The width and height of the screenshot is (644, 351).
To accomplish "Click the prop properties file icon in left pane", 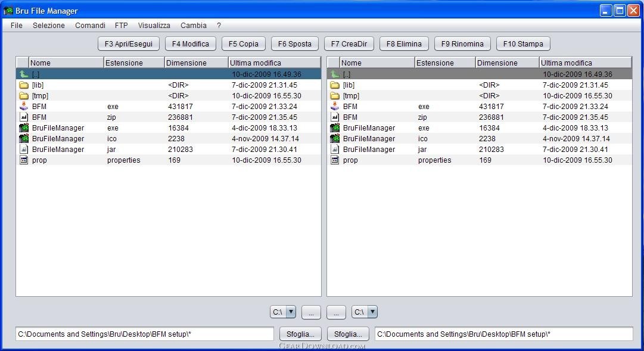I will coord(24,160).
